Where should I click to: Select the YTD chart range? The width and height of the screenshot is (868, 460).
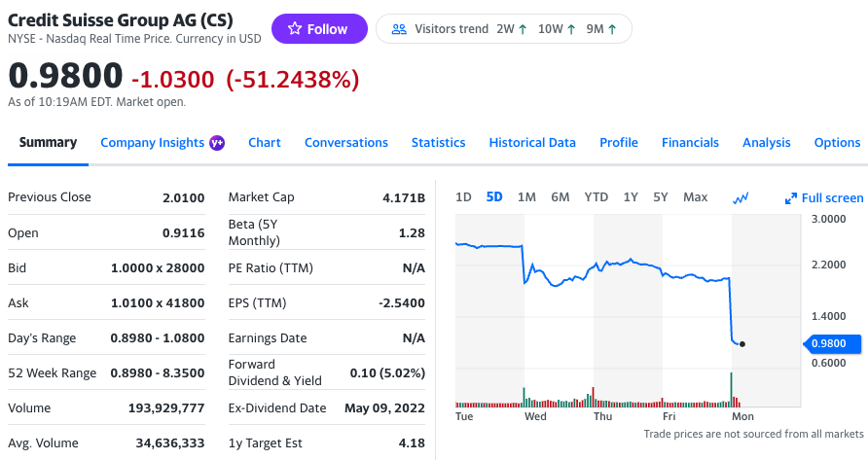(x=597, y=197)
